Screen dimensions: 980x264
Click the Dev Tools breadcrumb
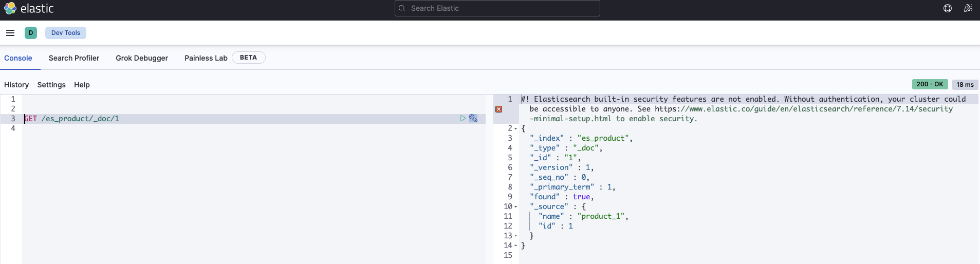66,33
